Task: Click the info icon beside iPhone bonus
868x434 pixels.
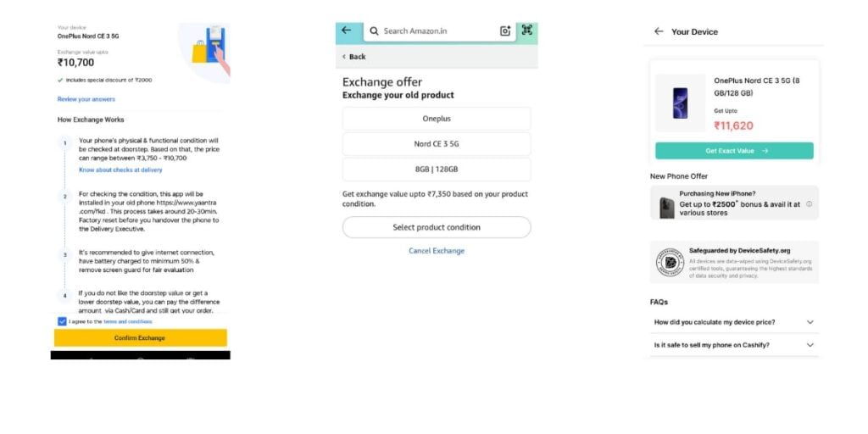Action: pos(809,203)
